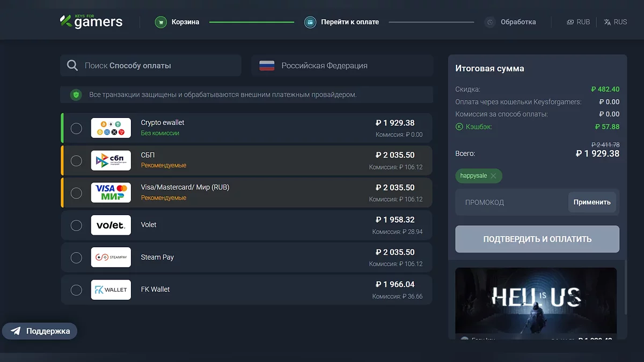Remove the happysale promo code tag

(x=493, y=176)
